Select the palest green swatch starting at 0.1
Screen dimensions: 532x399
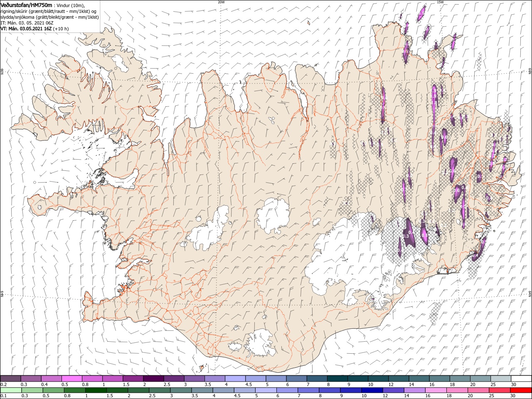[x=11, y=390]
